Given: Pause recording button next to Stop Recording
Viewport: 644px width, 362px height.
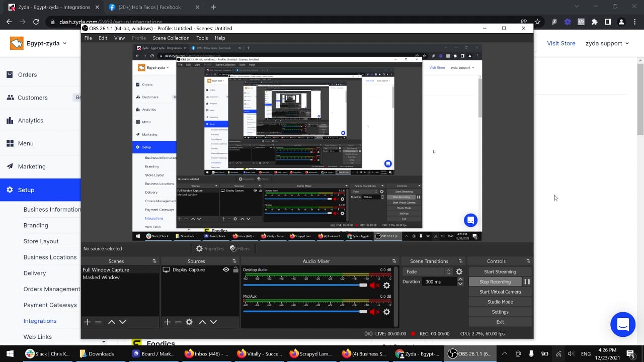Looking at the screenshot, I should pyautogui.click(x=527, y=282).
